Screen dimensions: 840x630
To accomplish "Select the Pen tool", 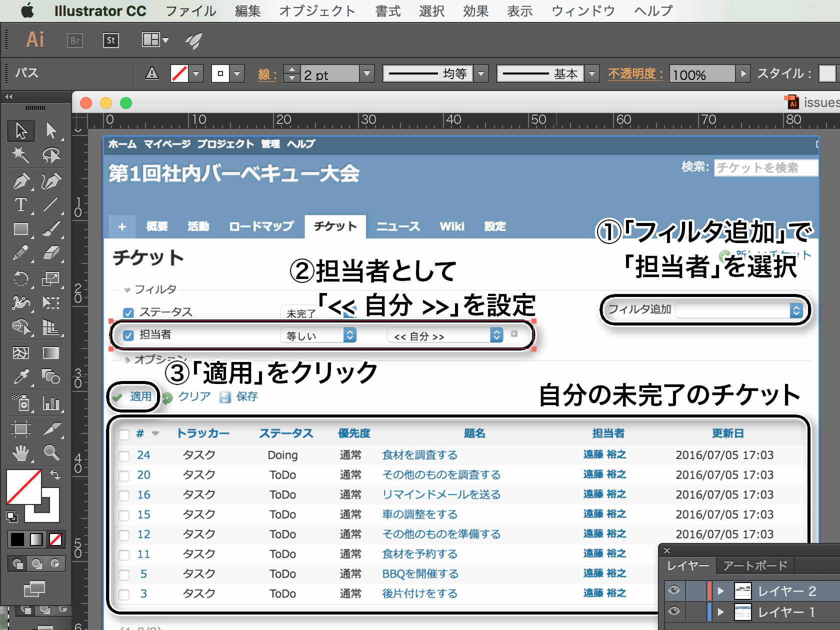I will 21,181.
